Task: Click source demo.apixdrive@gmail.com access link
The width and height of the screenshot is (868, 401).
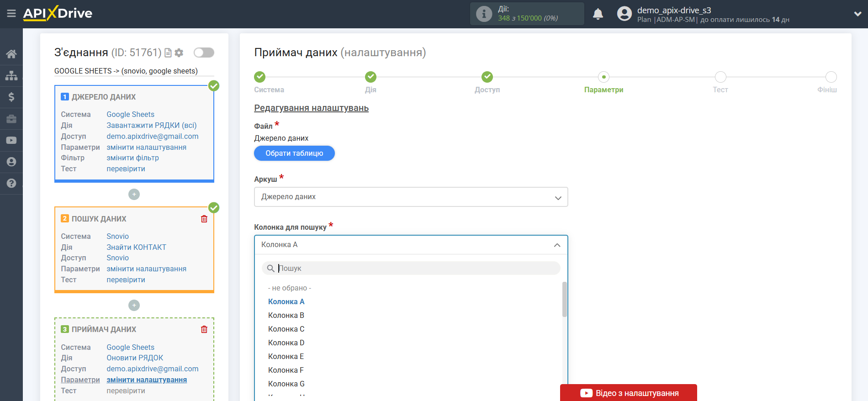Action: [x=153, y=137]
